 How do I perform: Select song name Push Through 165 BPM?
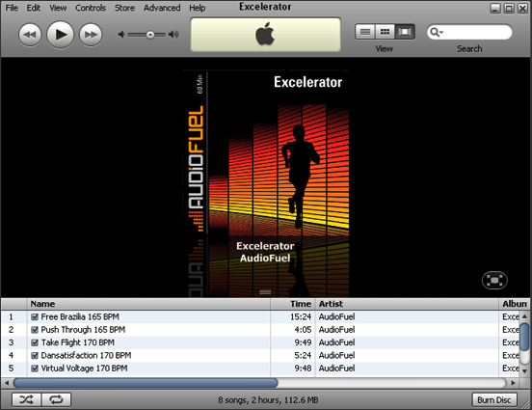click(x=83, y=330)
